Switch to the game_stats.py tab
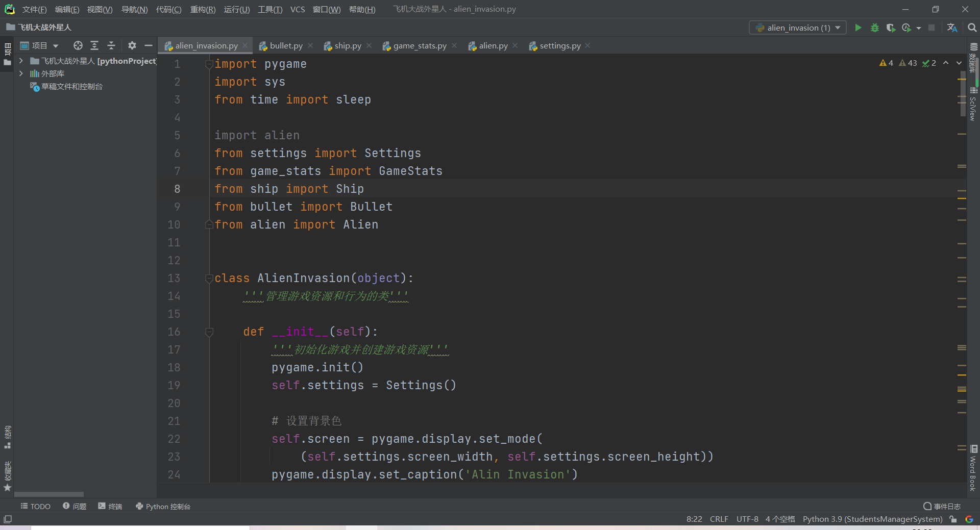This screenshot has height=530, width=980. click(420, 45)
